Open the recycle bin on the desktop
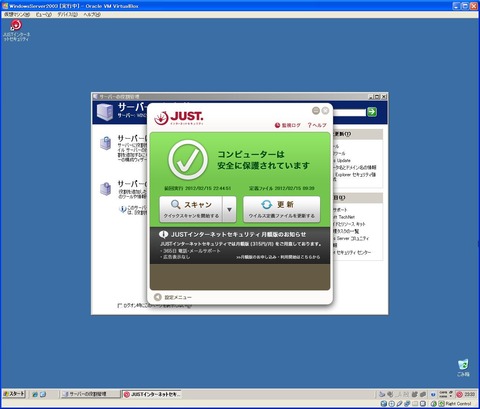480x409 pixels. [x=463, y=368]
